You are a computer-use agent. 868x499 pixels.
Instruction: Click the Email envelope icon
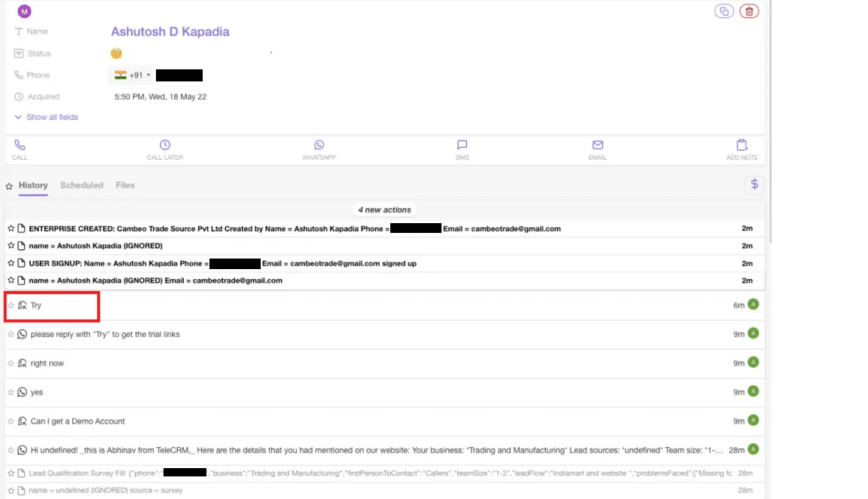[598, 145]
